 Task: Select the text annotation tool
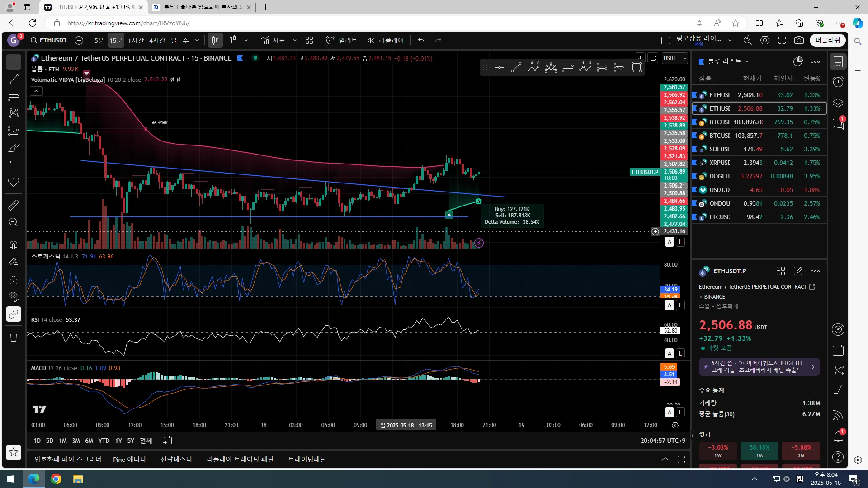tap(14, 165)
